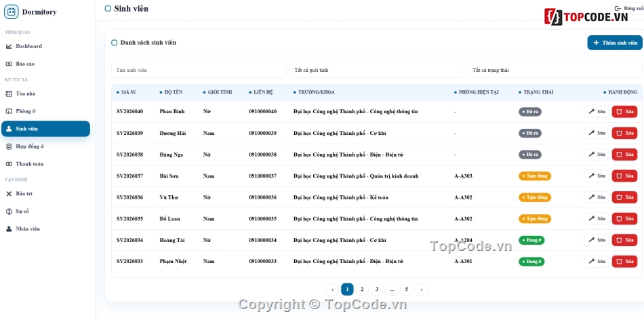Screen dimensions: 644x320
Task: Open the Báo cáo report icon
Action: pyautogui.click(x=9, y=64)
